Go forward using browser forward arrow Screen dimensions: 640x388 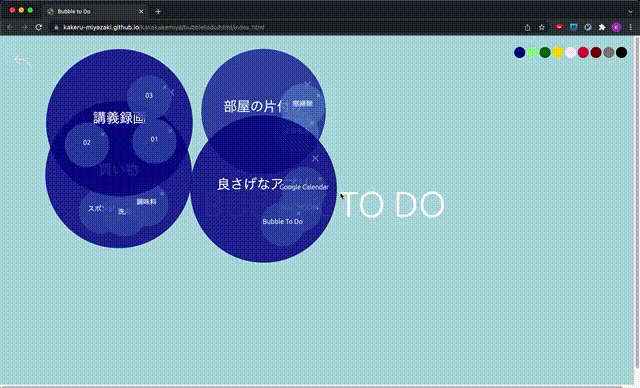[x=24, y=27]
